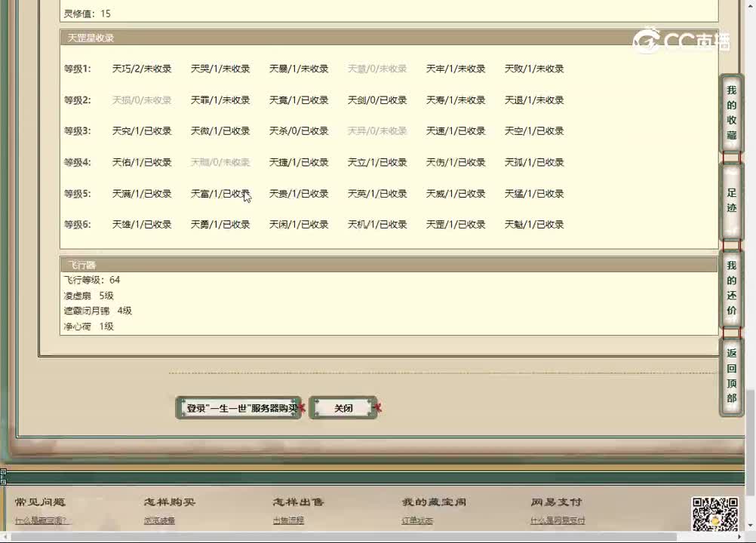Click the 登录"一生一世"服务器购买 button

pos(238,408)
